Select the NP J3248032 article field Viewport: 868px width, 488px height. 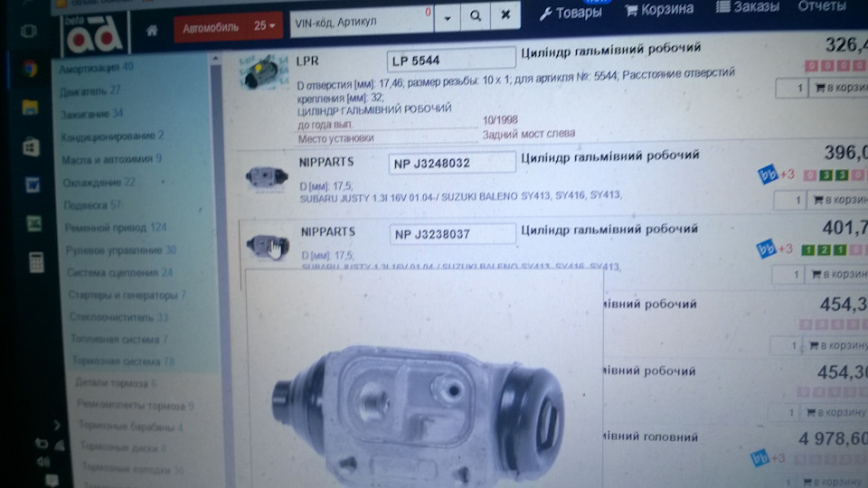[452, 163]
